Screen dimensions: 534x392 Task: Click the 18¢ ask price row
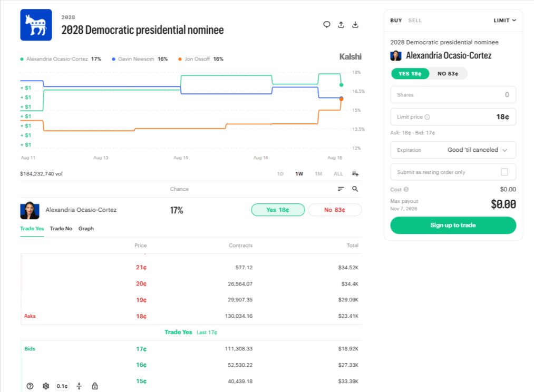[x=191, y=316]
